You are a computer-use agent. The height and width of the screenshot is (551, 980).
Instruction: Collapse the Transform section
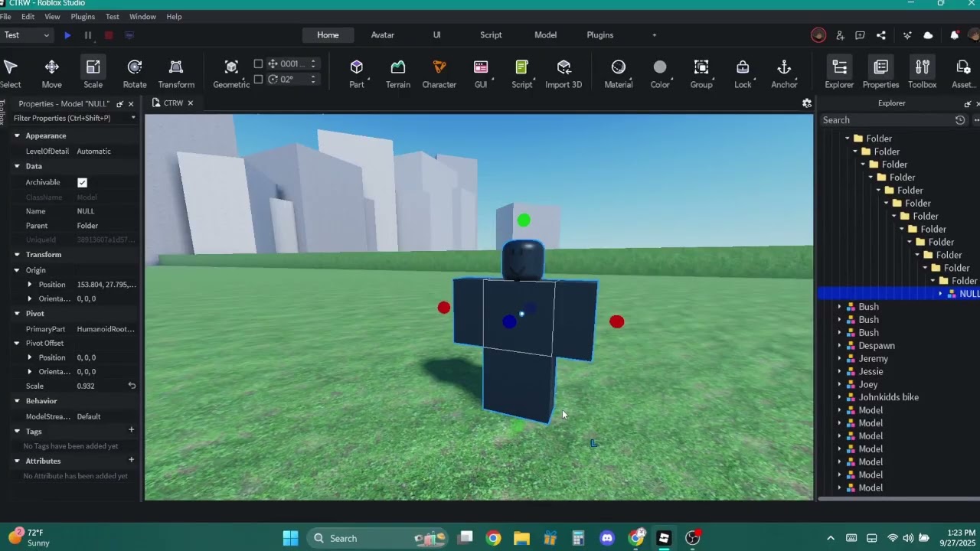tap(17, 255)
